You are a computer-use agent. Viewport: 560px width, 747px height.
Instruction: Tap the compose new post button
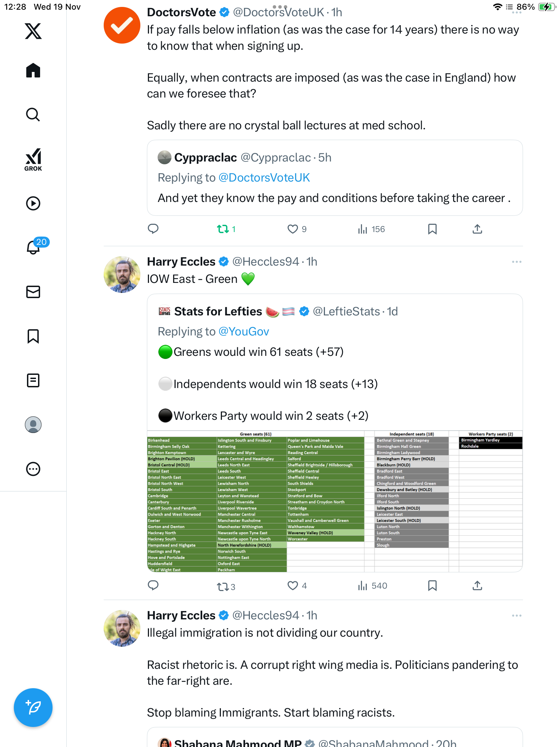[33, 708]
